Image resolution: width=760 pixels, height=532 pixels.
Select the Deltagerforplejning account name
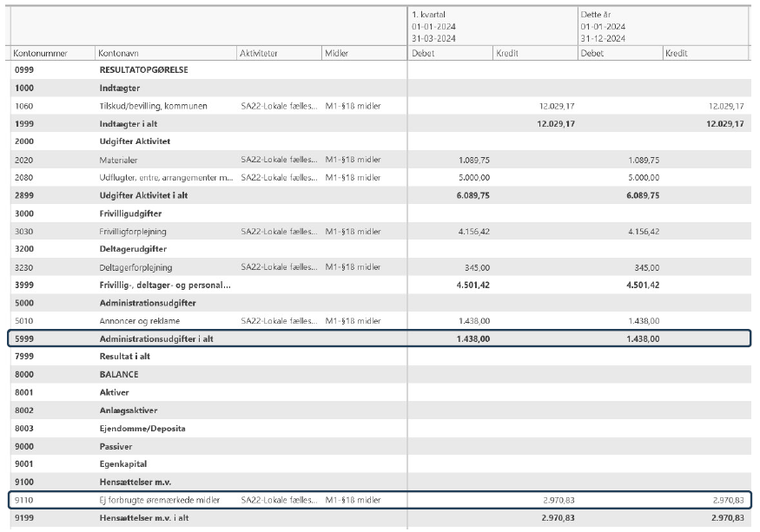[135, 267]
